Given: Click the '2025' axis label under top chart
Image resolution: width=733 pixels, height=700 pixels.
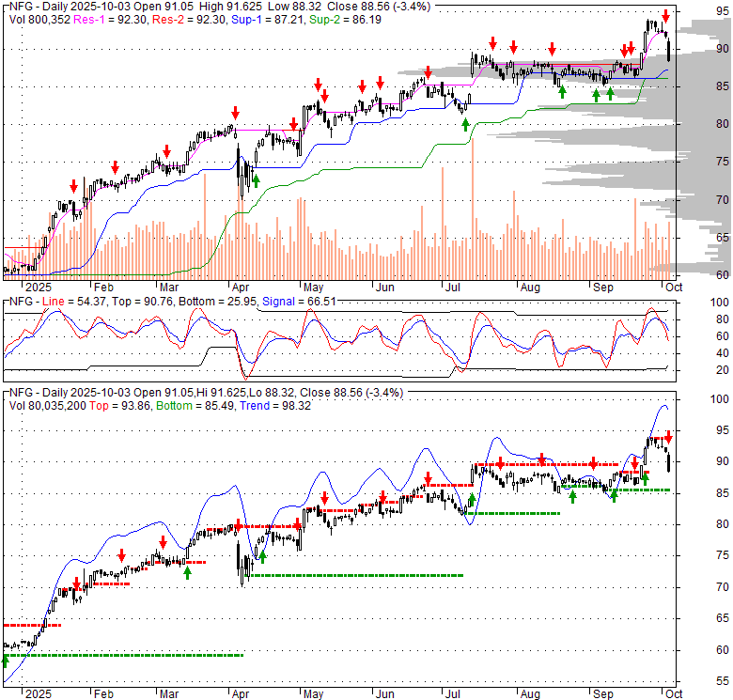Looking at the screenshot, I should coord(39,288).
